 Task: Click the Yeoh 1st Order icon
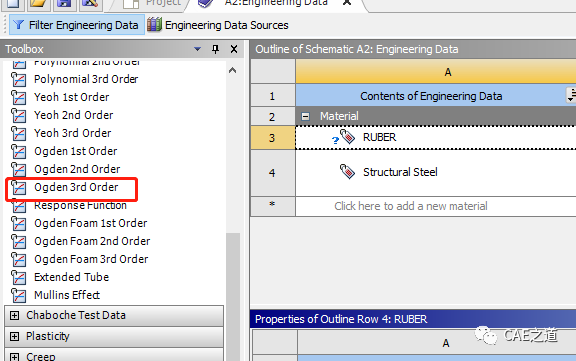(18, 97)
